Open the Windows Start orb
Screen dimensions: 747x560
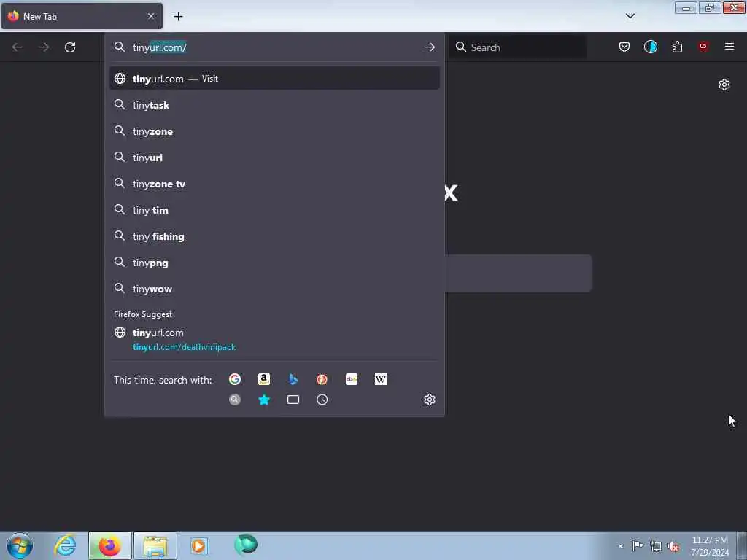[x=20, y=545]
